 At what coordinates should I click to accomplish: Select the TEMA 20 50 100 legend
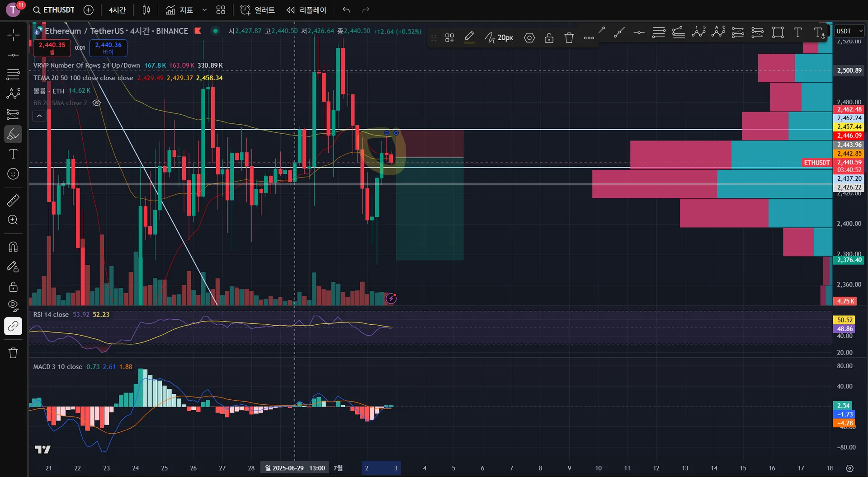pyautogui.click(x=83, y=78)
